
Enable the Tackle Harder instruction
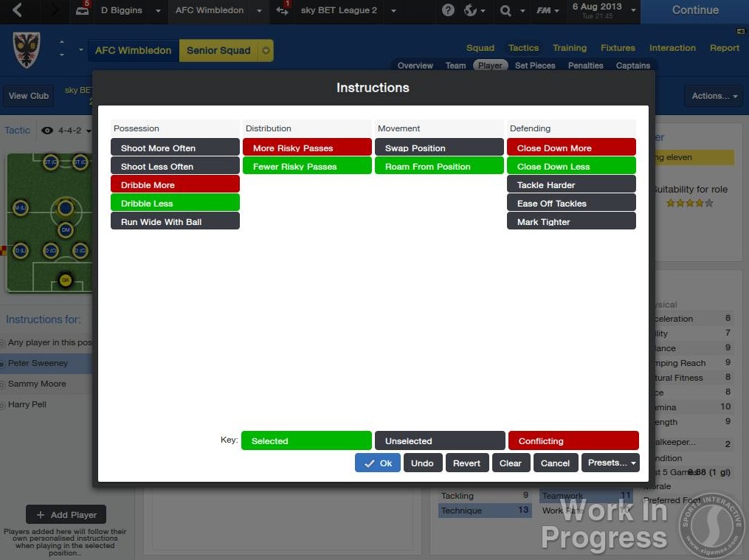(x=571, y=184)
